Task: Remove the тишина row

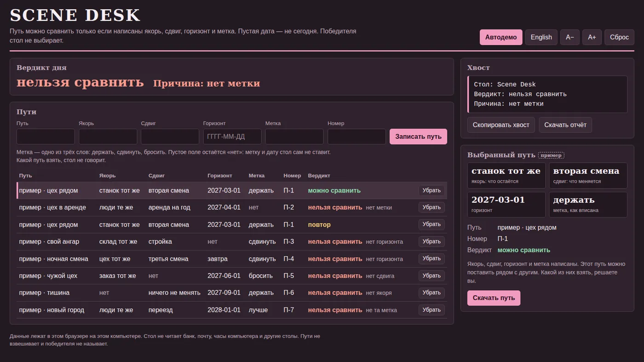Action: pos(431,293)
